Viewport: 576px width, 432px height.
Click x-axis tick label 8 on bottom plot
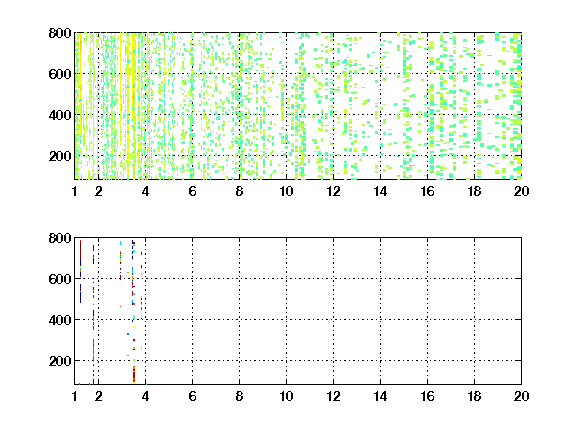coord(240,396)
